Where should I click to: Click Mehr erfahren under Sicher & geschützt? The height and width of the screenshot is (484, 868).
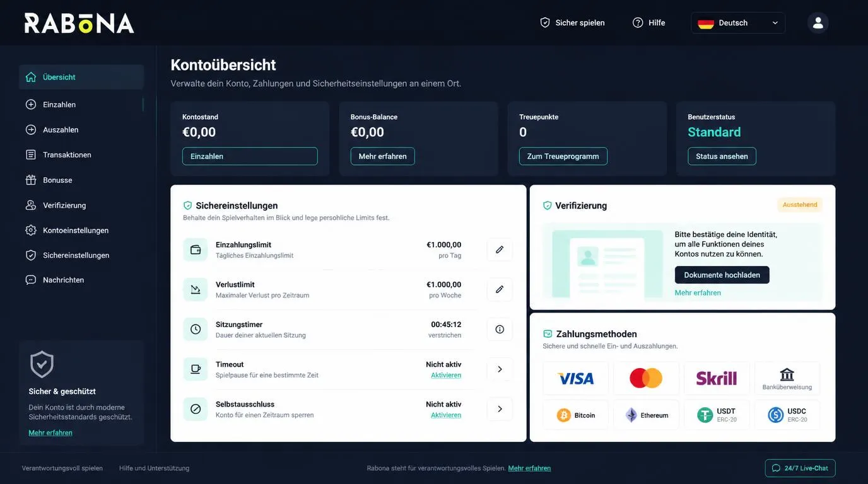(50, 433)
